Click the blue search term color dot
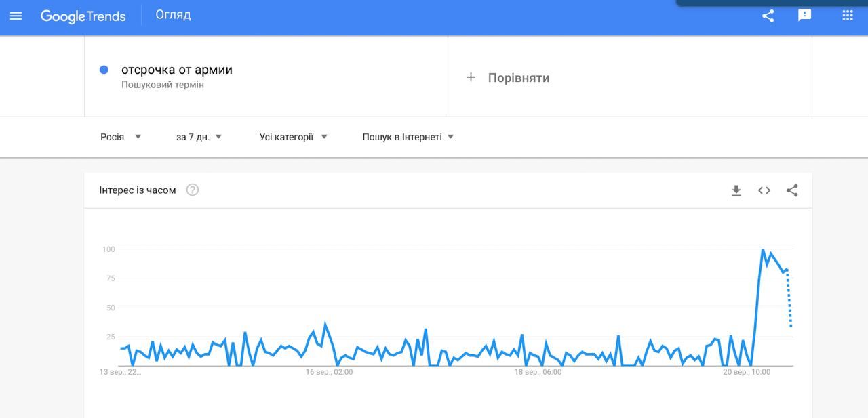 [x=104, y=70]
